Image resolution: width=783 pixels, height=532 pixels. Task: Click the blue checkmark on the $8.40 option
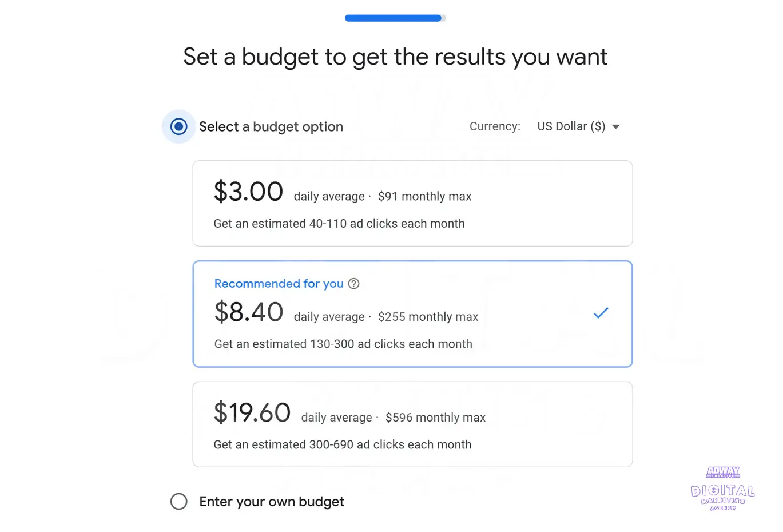[x=601, y=313]
